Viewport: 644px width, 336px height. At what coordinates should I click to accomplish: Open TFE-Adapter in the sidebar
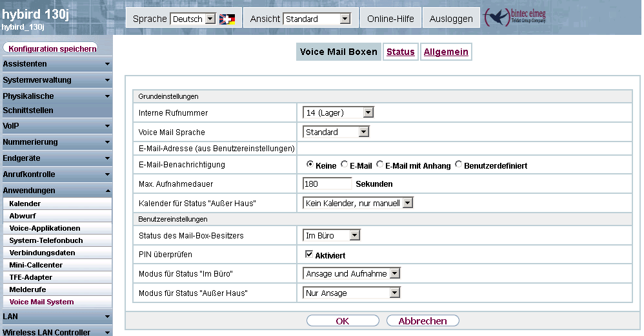(57, 278)
